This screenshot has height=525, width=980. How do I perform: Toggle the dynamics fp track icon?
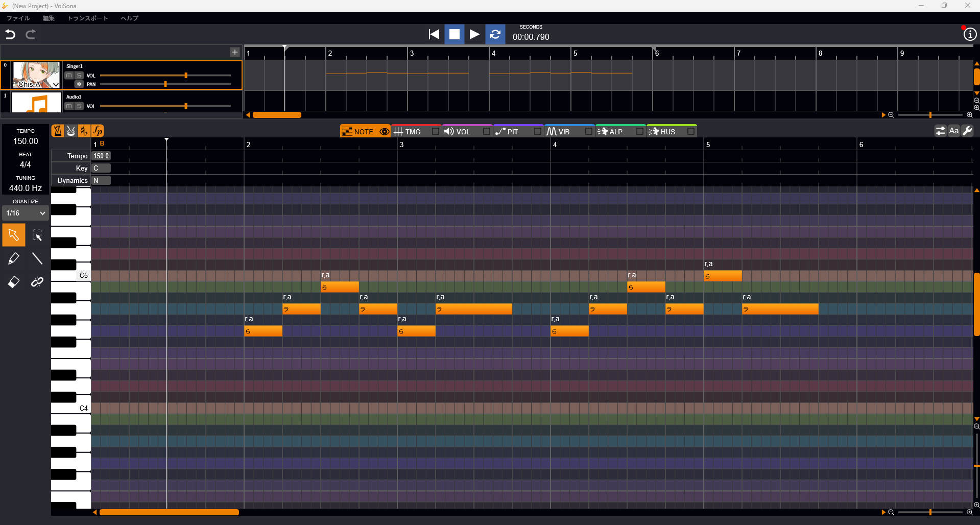click(98, 131)
